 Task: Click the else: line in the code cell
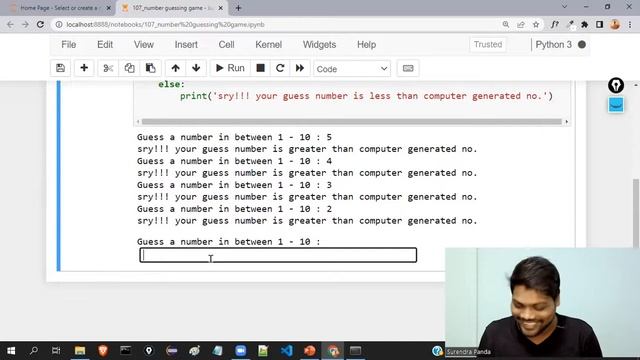coord(171,84)
